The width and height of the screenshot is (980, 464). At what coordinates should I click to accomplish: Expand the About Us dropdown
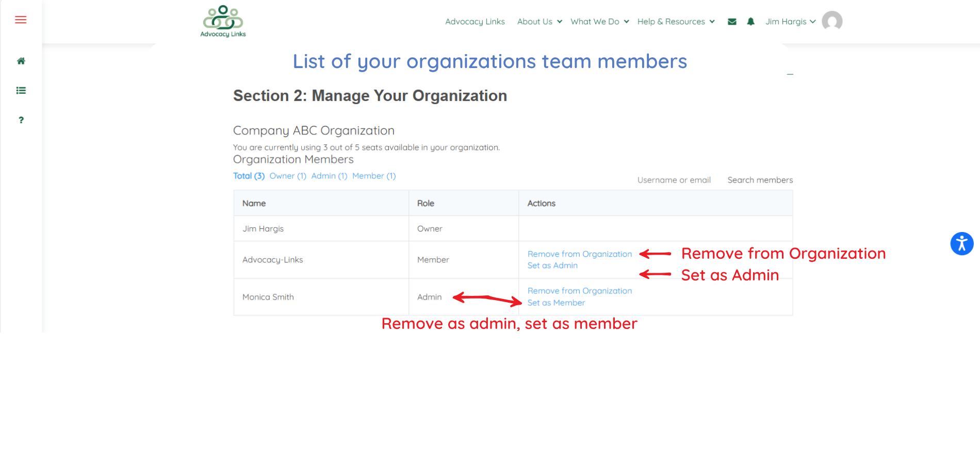(x=539, y=22)
